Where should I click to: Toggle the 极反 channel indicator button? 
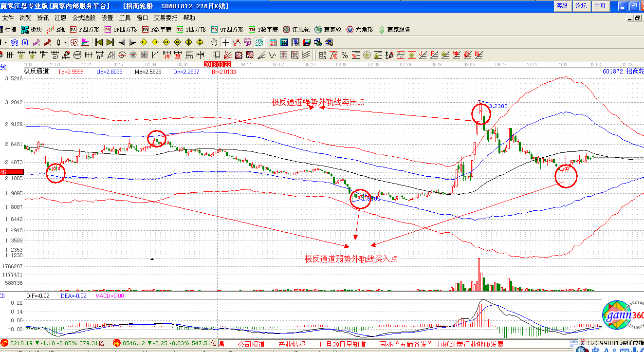[74, 42]
